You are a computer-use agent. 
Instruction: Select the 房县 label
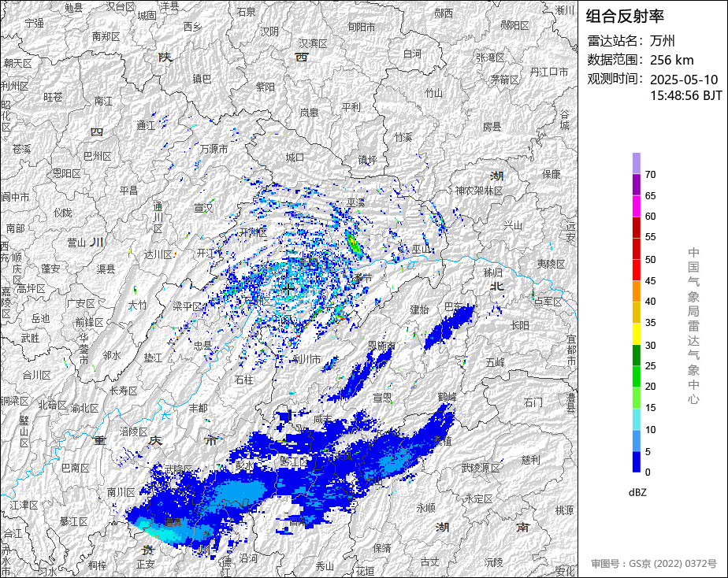tap(492, 126)
